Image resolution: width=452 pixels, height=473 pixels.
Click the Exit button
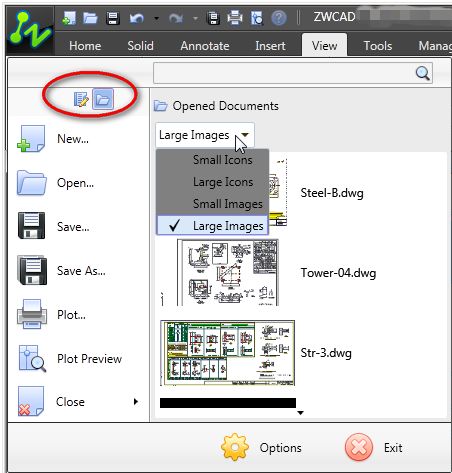pos(374,447)
